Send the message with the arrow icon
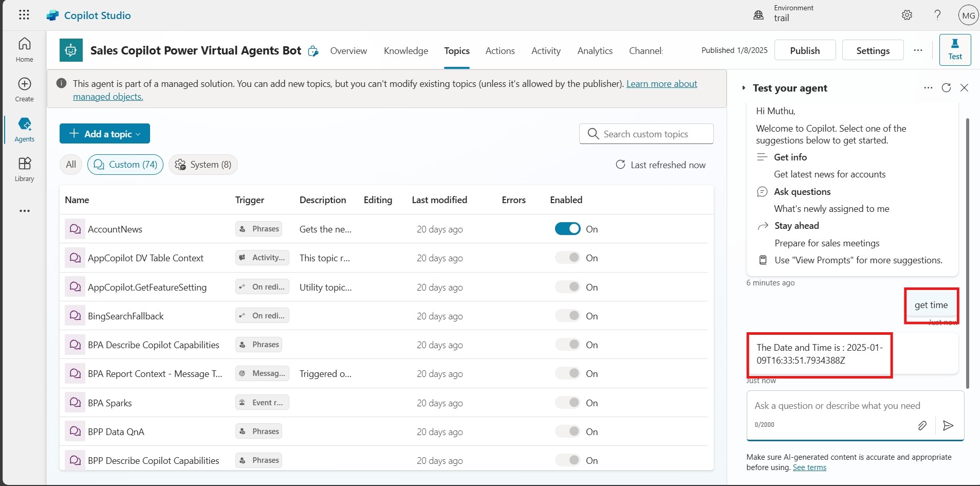980x486 pixels. [948, 425]
